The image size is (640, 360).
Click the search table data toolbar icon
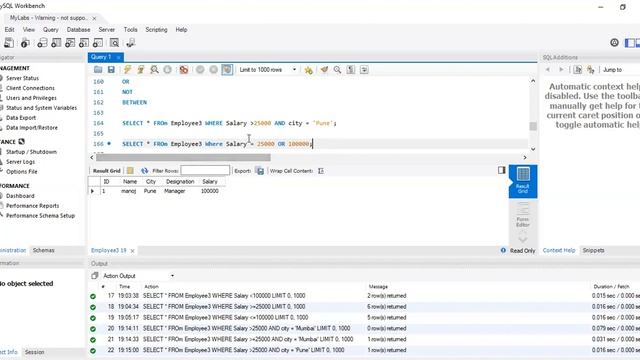[x=114, y=43]
